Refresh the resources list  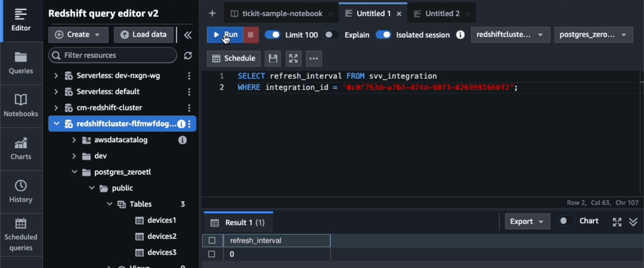click(188, 55)
